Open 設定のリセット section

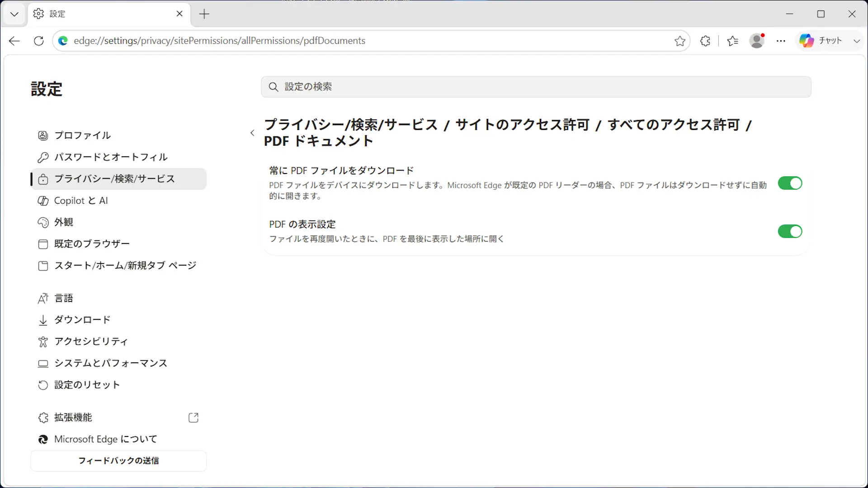point(118,385)
